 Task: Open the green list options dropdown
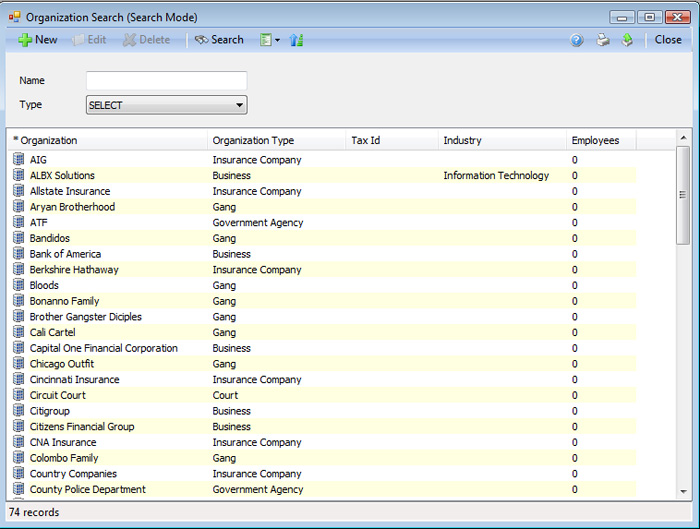270,40
